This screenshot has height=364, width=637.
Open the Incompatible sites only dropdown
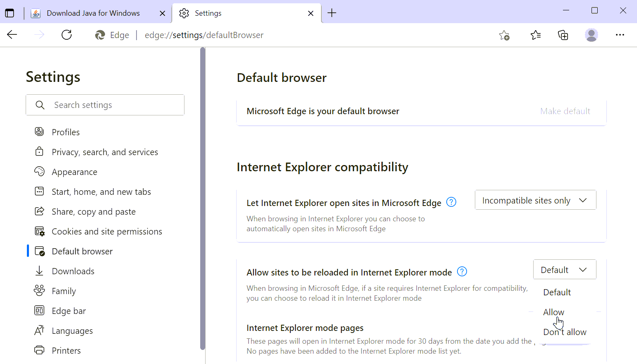535,200
